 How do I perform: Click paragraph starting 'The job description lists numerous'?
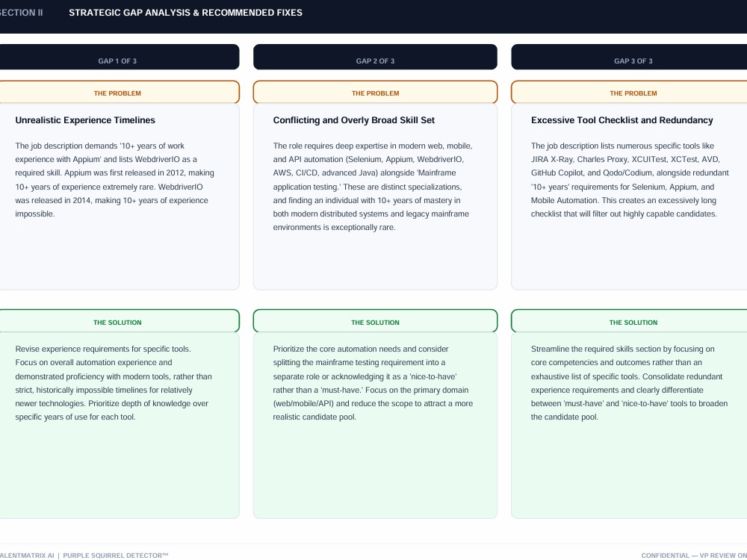click(x=630, y=180)
